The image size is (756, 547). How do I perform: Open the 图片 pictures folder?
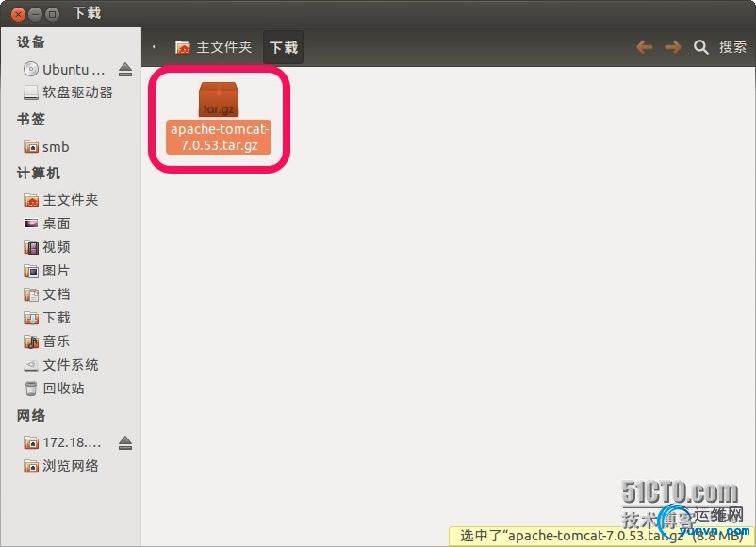pyautogui.click(x=47, y=271)
